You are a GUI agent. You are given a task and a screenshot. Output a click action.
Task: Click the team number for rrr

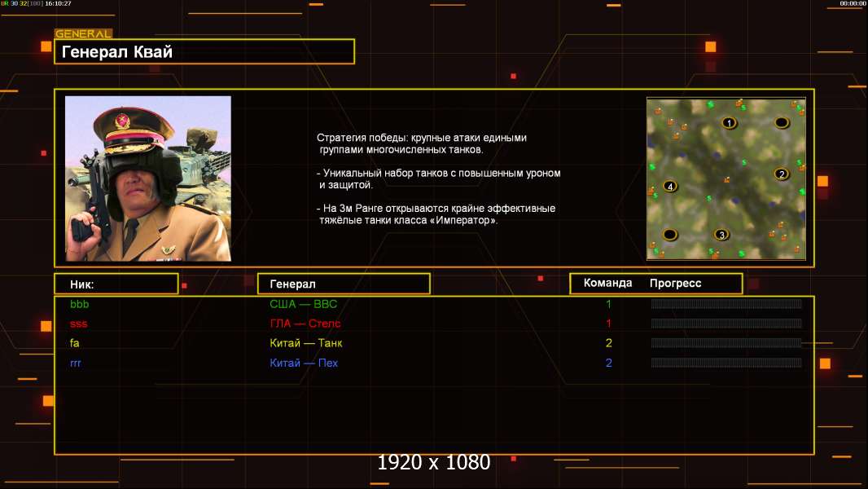(608, 363)
